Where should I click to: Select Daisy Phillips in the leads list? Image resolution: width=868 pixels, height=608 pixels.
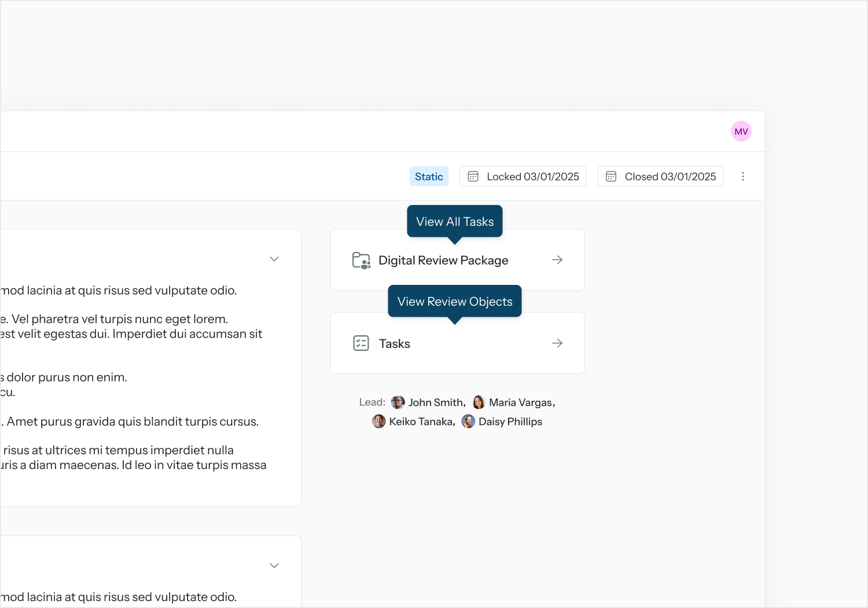(x=510, y=422)
